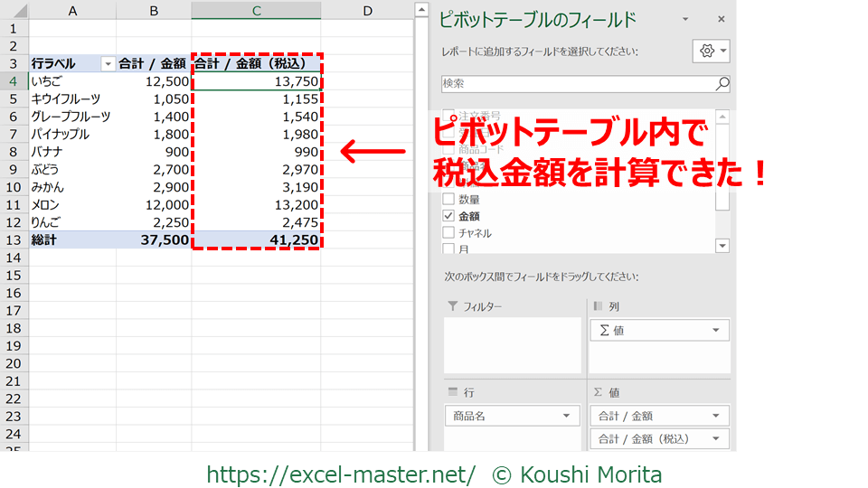Select the column C header
This screenshot has width=868, height=488.
(x=256, y=11)
